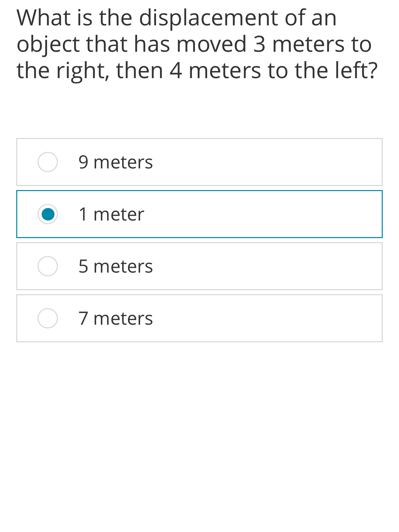399x532 pixels.
Task: Click the 7 meters answer text label
Action: pyautogui.click(x=115, y=318)
